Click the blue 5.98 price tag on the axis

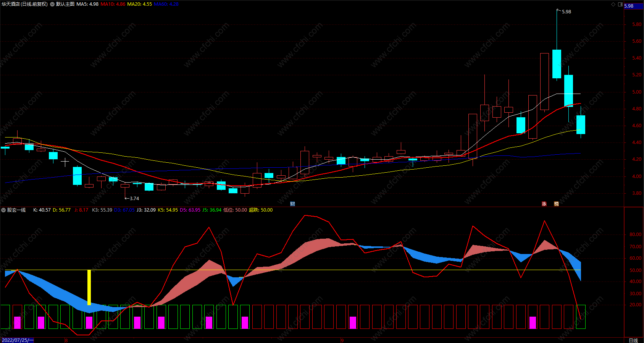tap(634, 6)
